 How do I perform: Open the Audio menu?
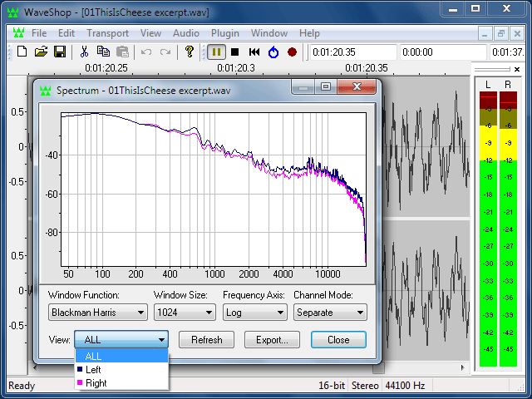point(186,33)
